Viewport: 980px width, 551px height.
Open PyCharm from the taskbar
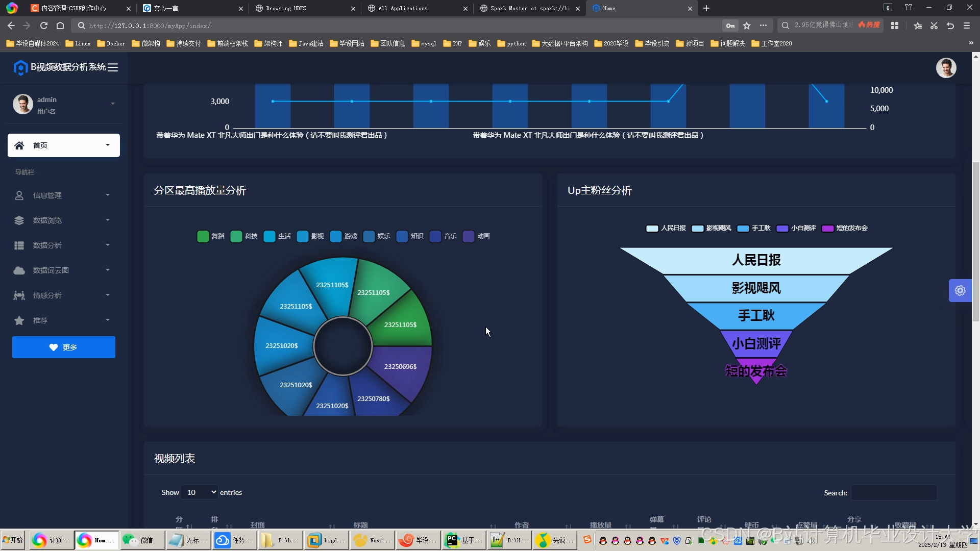pos(451,540)
